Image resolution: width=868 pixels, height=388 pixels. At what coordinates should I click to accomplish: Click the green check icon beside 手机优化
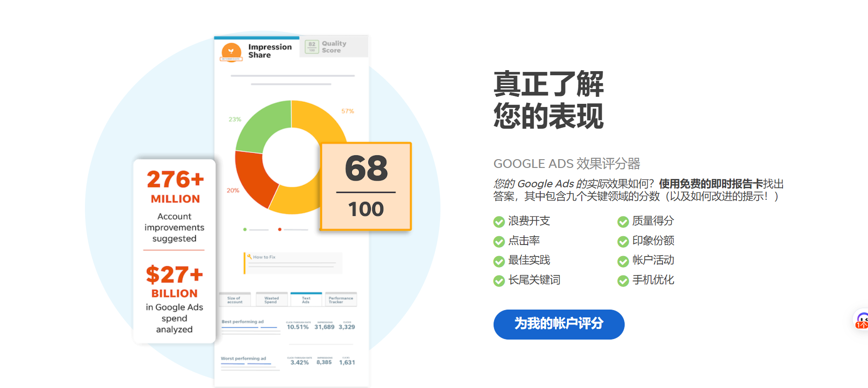coord(623,281)
